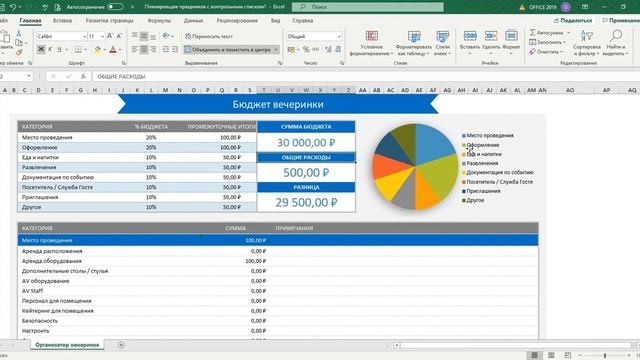The image size is (640, 360).
Task: Open the Вставка ribbon tab
Action: click(62, 20)
